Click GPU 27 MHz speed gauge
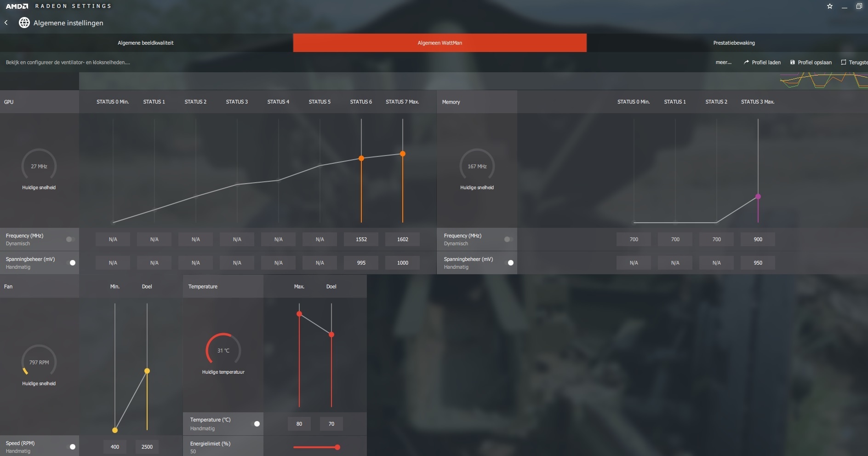Screen dimensions: 868x456 39,166
